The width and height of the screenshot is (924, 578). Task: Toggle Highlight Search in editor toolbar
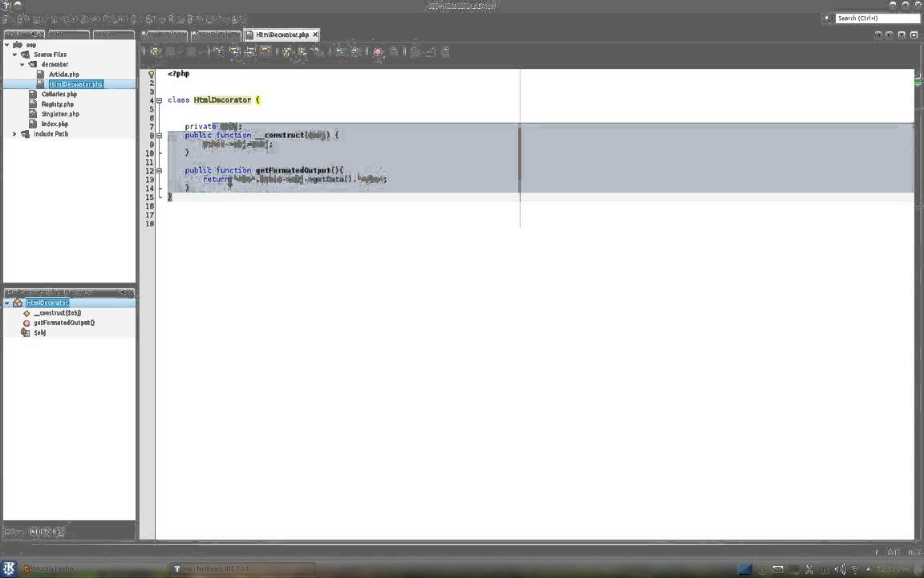[x=265, y=52]
